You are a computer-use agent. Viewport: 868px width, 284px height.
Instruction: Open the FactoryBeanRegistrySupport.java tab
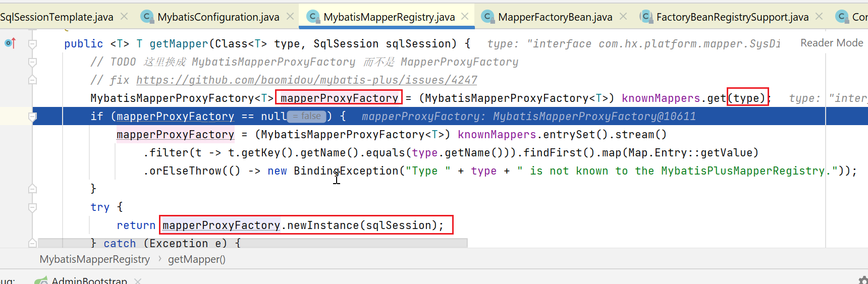[x=732, y=17]
